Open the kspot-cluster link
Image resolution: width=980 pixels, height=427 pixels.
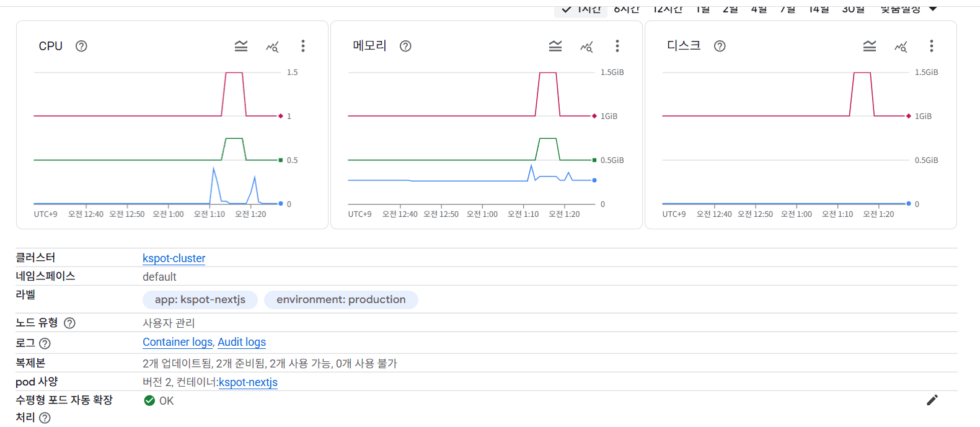[x=174, y=258]
